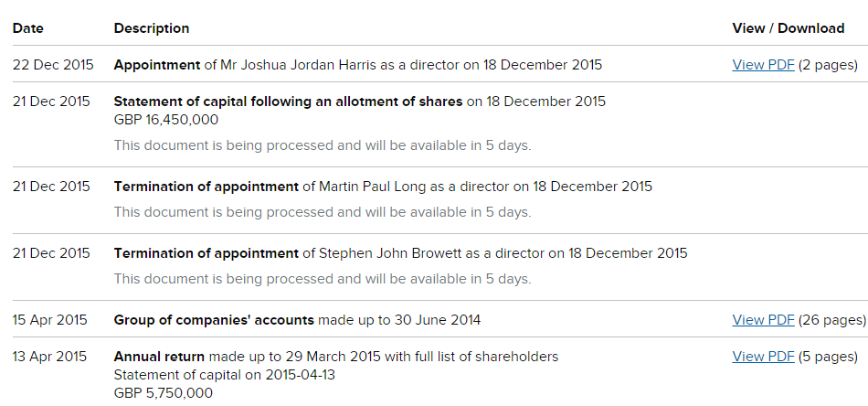868x406 pixels.
Task: Click the Date column header
Action: coord(28,28)
